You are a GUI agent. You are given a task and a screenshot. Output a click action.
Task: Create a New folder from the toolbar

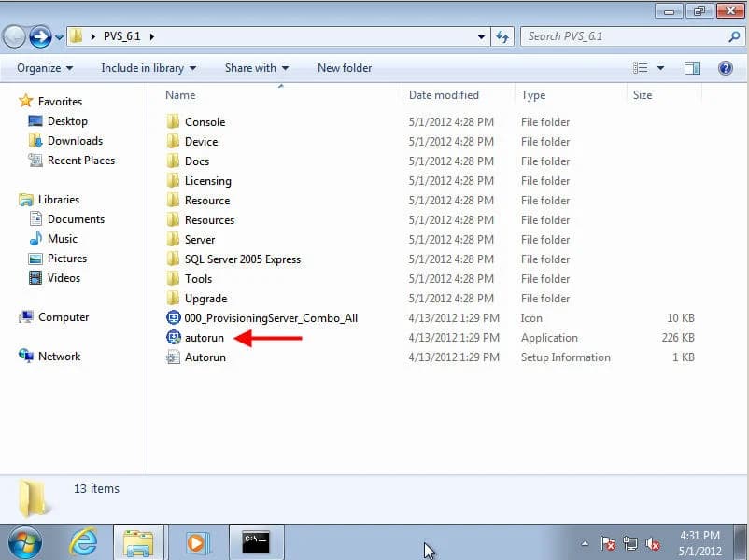coord(345,68)
